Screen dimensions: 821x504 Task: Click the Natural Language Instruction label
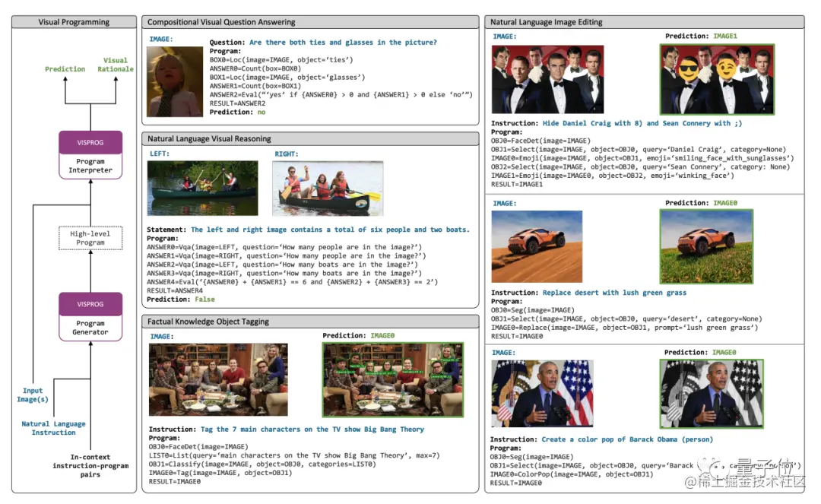pos(53,428)
